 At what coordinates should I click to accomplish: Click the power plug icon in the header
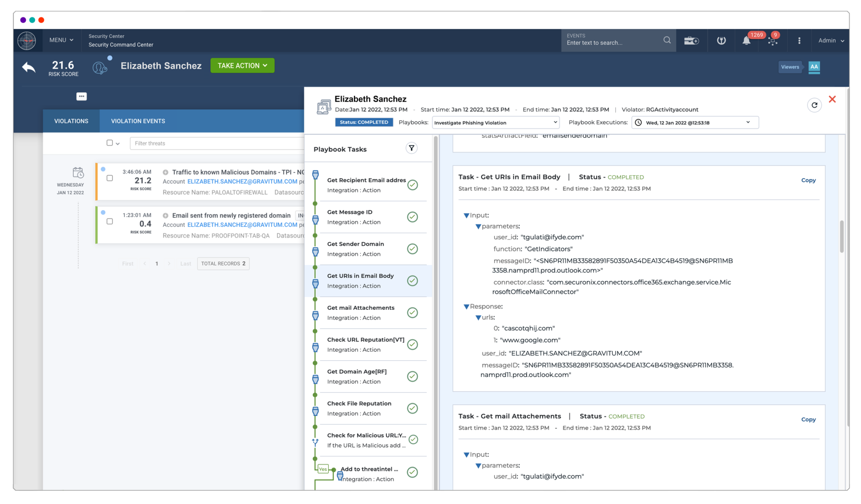(x=721, y=40)
